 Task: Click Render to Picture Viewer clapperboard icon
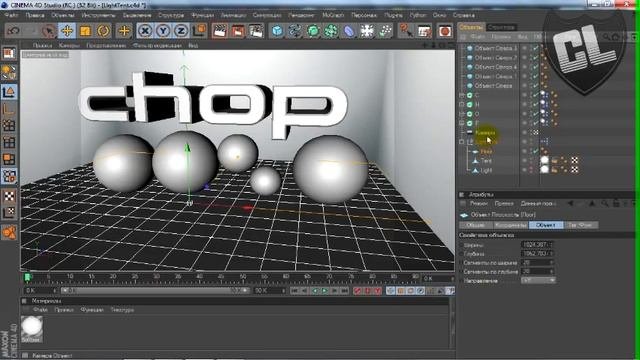coord(238,31)
